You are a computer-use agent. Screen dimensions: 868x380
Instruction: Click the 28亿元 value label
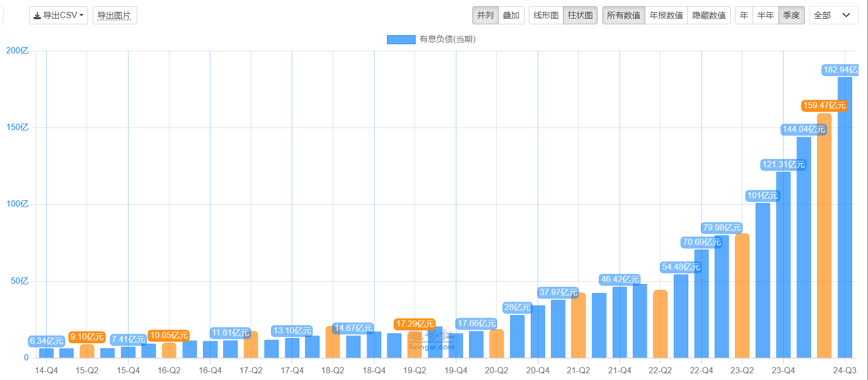tap(517, 308)
